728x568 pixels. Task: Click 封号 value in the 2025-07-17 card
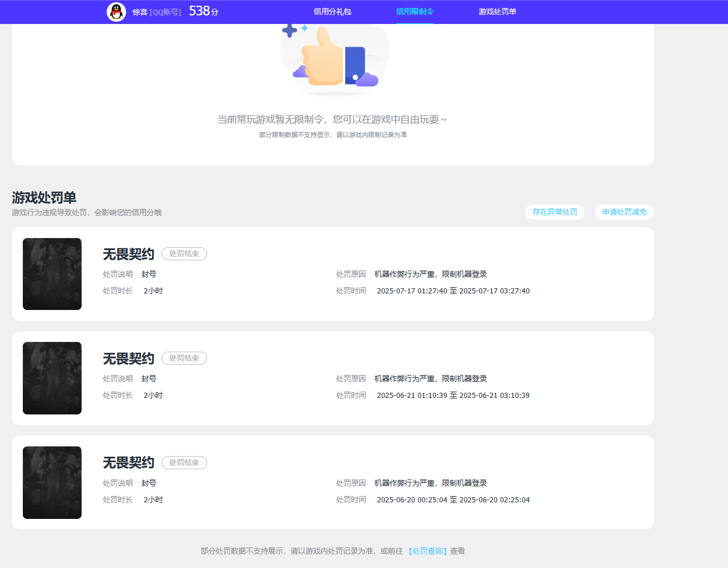tap(149, 275)
